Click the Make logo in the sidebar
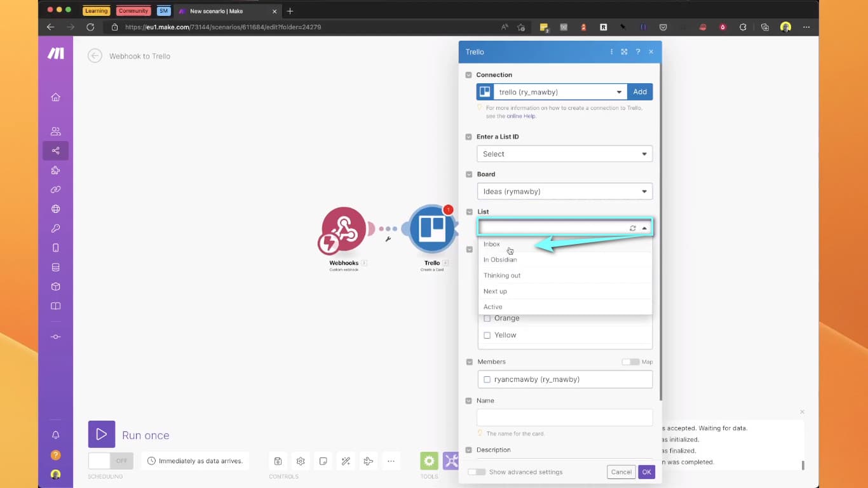 (x=56, y=54)
